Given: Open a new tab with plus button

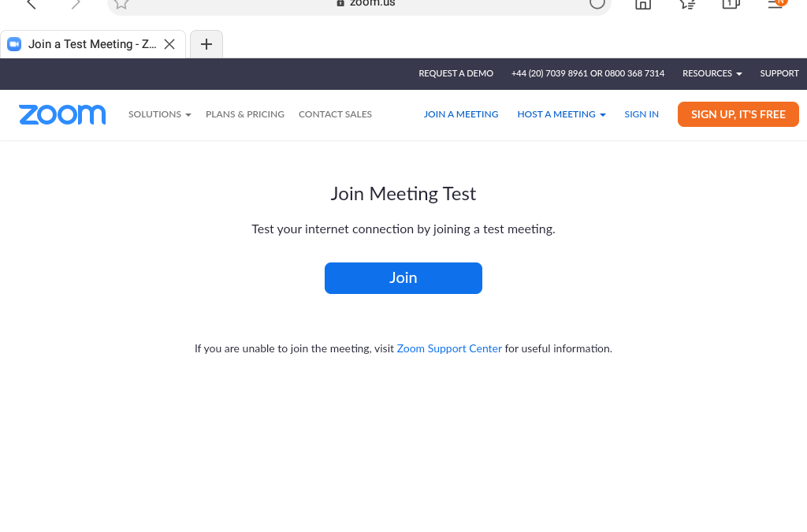Looking at the screenshot, I should tap(206, 44).
